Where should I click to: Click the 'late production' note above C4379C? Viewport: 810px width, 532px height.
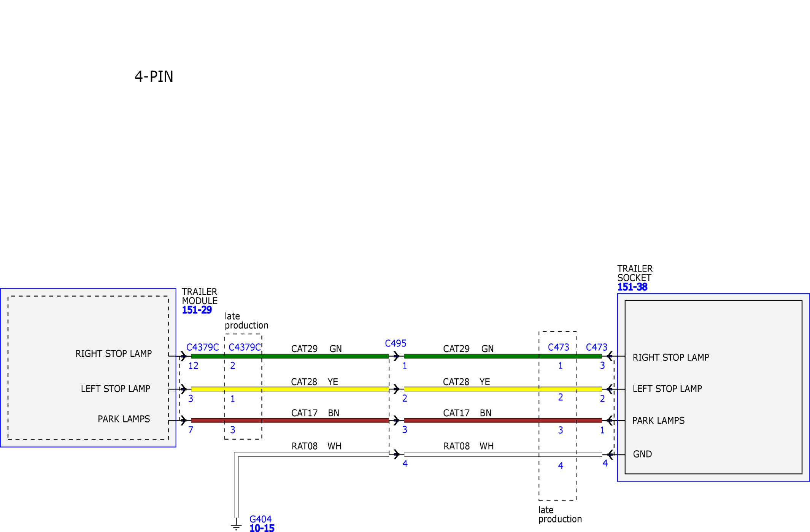[x=246, y=321]
